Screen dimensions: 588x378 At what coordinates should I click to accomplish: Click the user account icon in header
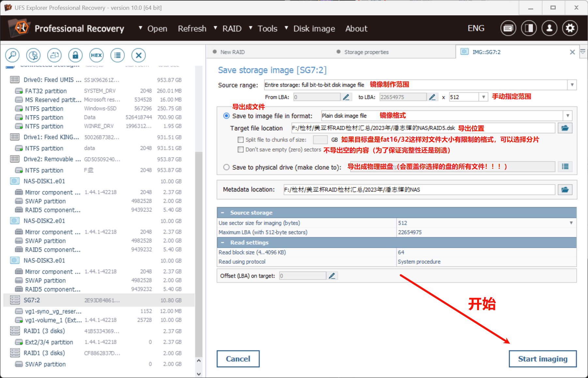click(549, 28)
